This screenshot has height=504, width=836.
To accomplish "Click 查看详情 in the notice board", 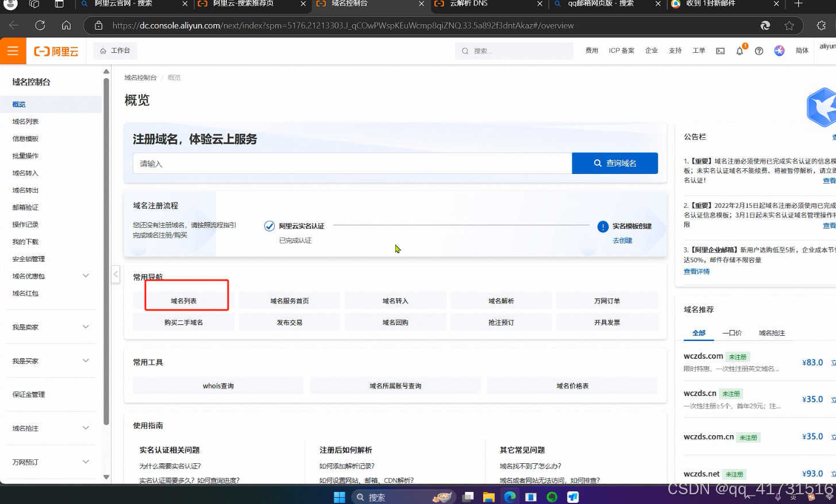I will point(696,272).
